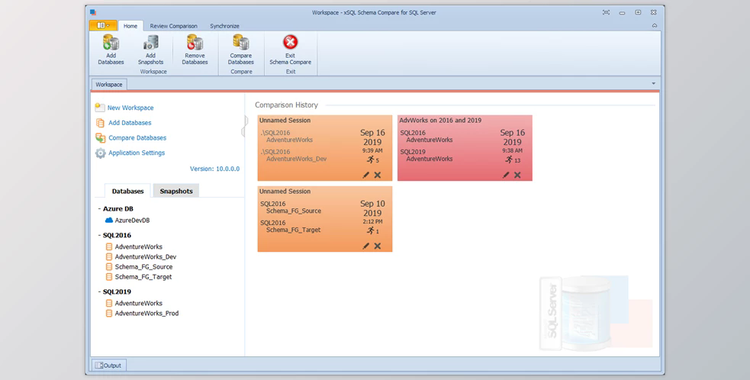Image resolution: width=750 pixels, height=380 pixels.
Task: Delete the Sep 10 Unnamed Session
Action: click(x=377, y=246)
